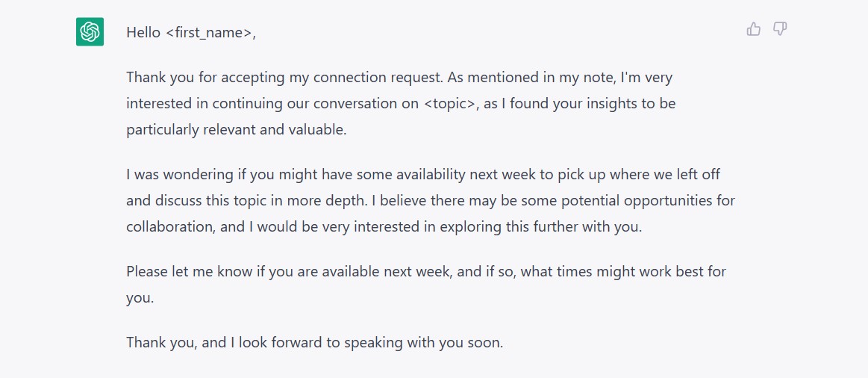Click the <topic> placeholder text
This screenshot has width=868, height=378.
(x=449, y=104)
